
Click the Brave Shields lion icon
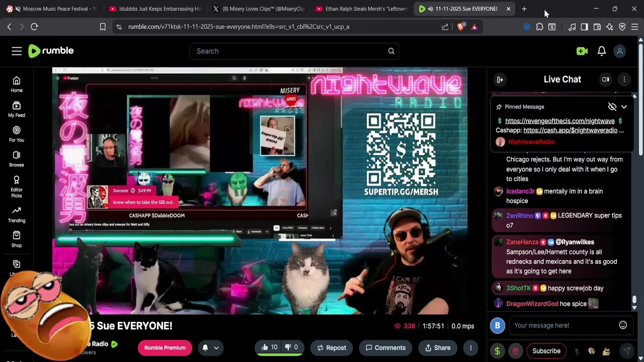pyautogui.click(x=461, y=27)
